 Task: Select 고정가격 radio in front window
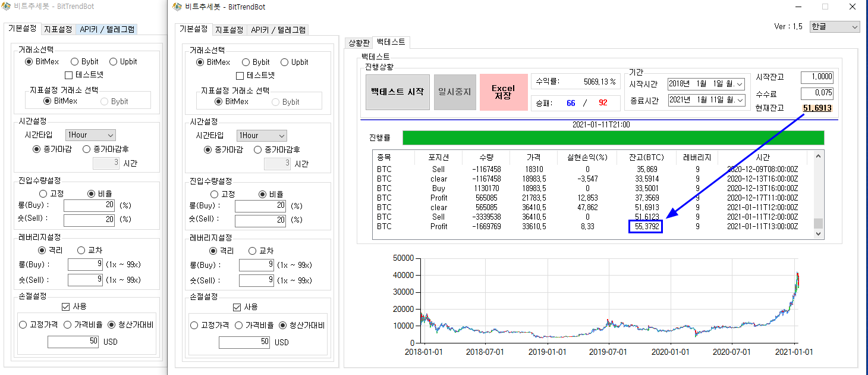click(194, 325)
